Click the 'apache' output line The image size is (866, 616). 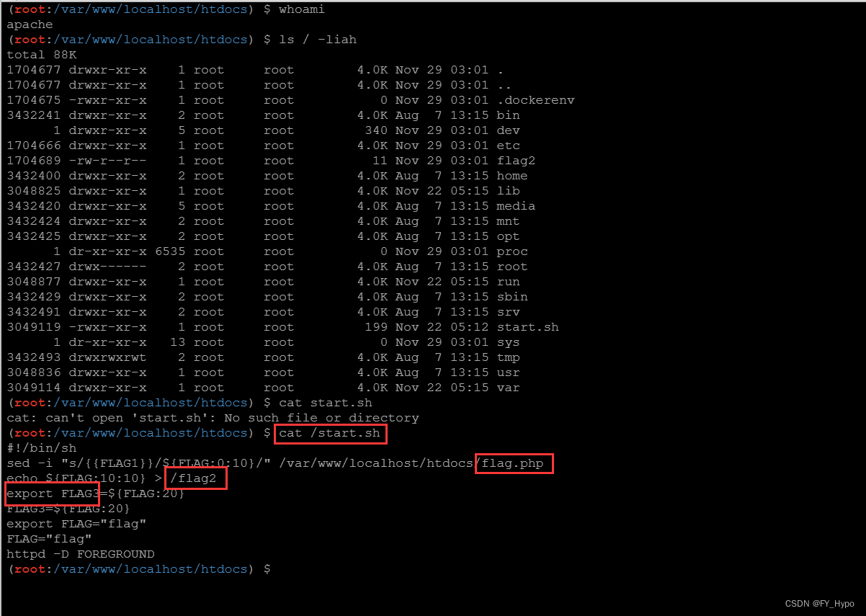point(30,24)
